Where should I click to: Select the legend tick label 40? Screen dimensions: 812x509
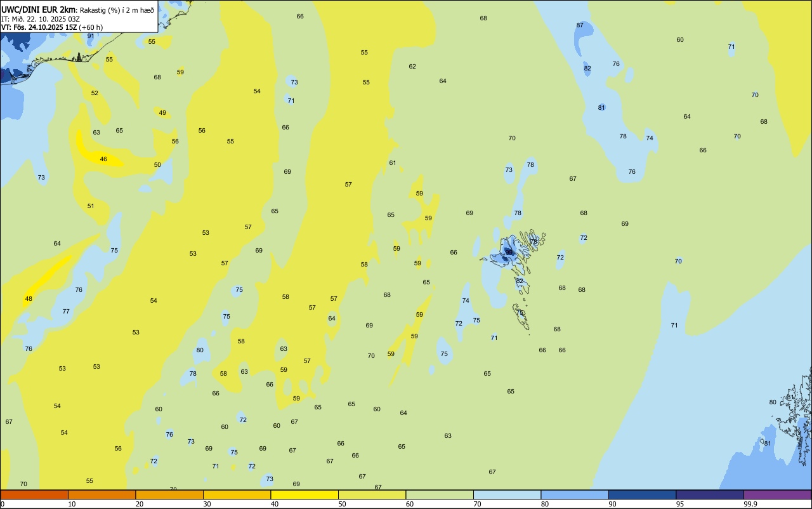[x=275, y=504]
